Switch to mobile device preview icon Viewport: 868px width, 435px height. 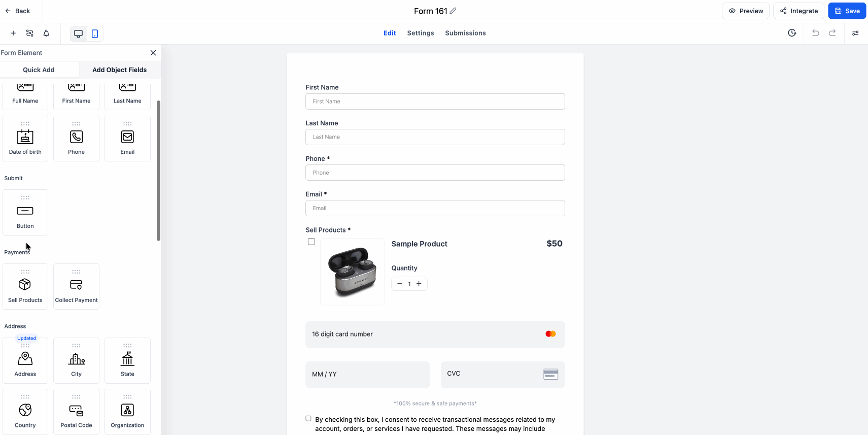point(95,34)
